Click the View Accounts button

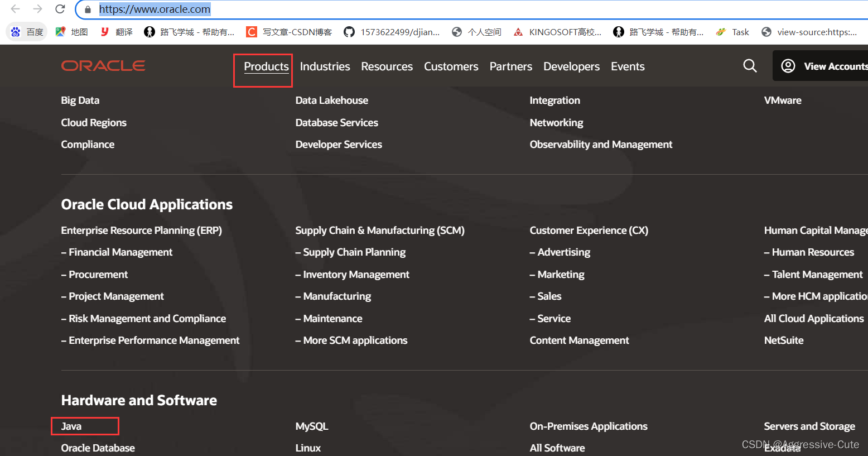pos(820,66)
